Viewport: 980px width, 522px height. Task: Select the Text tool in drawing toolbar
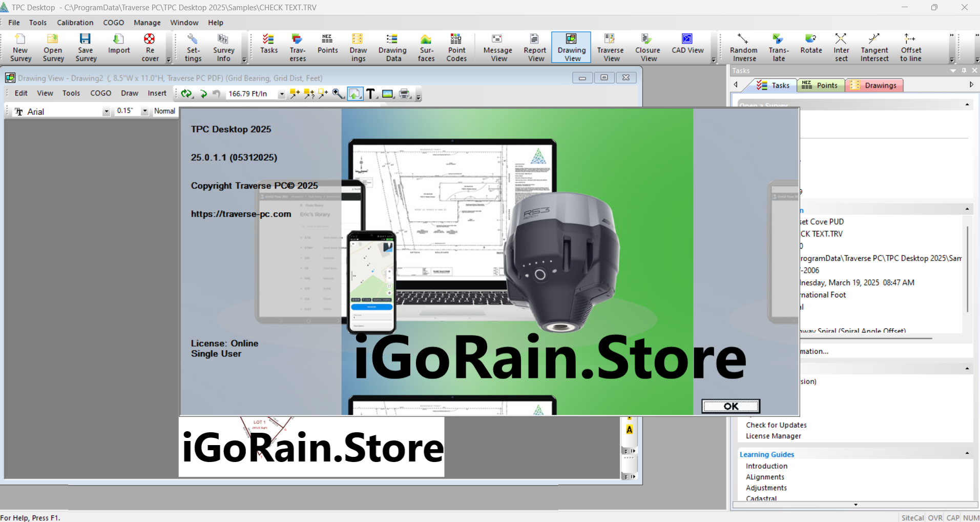(x=371, y=94)
